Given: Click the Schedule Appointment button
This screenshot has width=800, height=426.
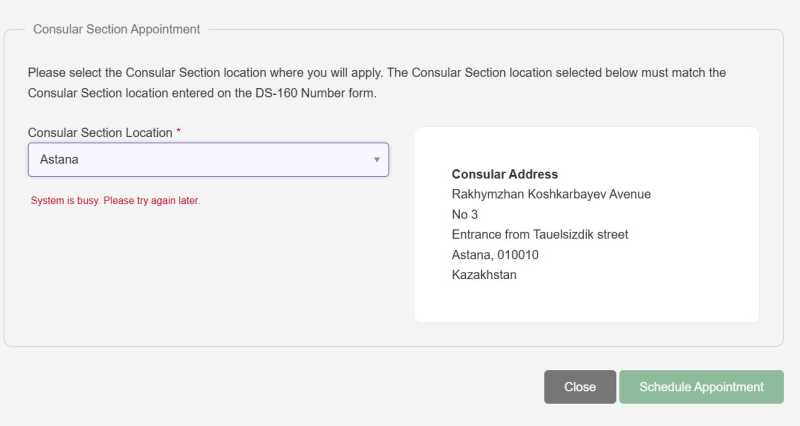Looking at the screenshot, I should (701, 387).
